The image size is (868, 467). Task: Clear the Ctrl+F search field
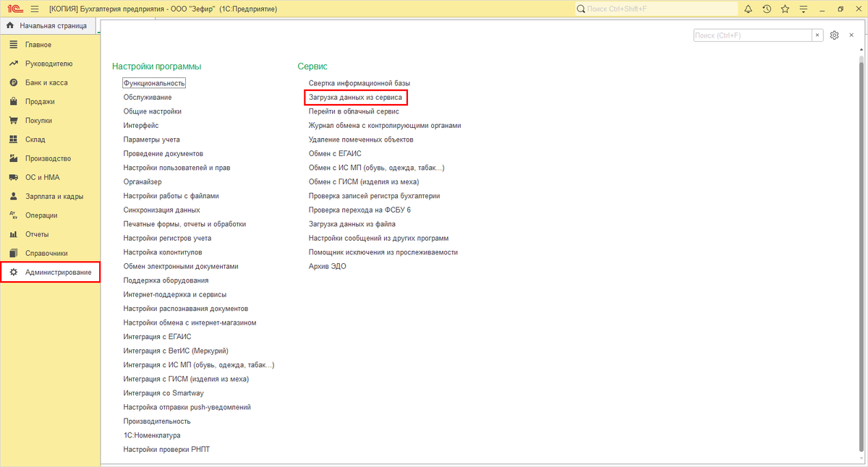[817, 35]
